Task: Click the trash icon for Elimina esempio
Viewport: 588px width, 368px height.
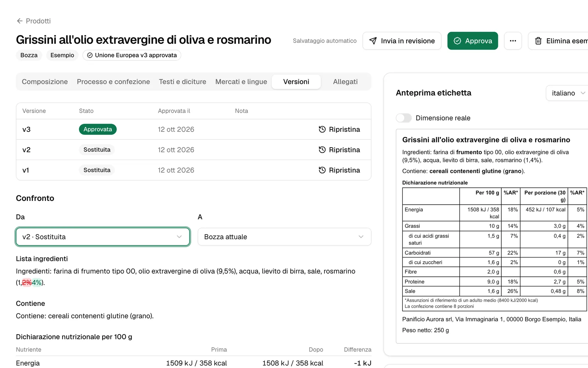Action: click(538, 41)
